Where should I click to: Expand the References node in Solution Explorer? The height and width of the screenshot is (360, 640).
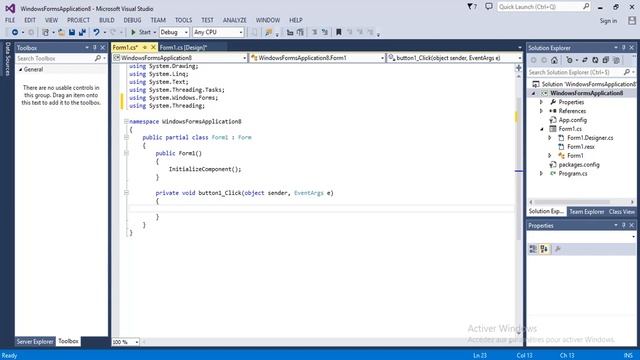point(542,111)
